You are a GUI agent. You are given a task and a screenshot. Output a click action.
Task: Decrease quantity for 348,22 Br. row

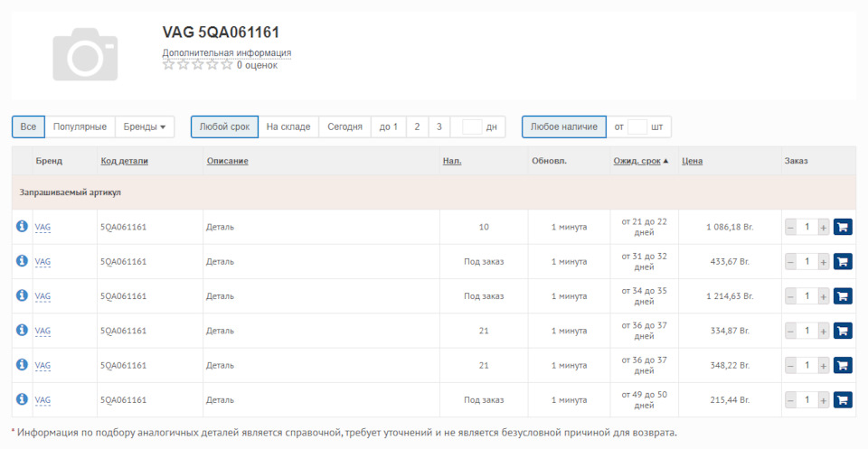tap(790, 366)
